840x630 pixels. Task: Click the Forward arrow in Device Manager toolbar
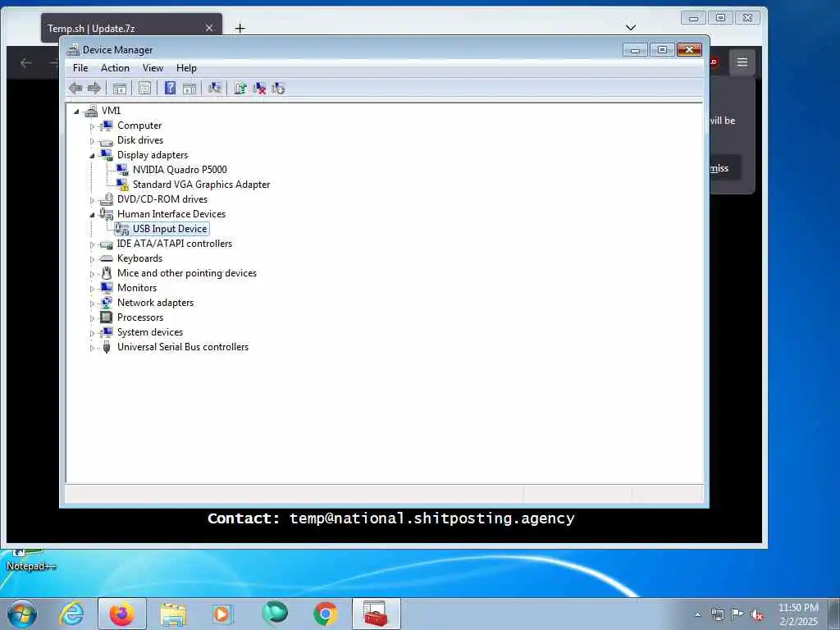click(x=94, y=89)
